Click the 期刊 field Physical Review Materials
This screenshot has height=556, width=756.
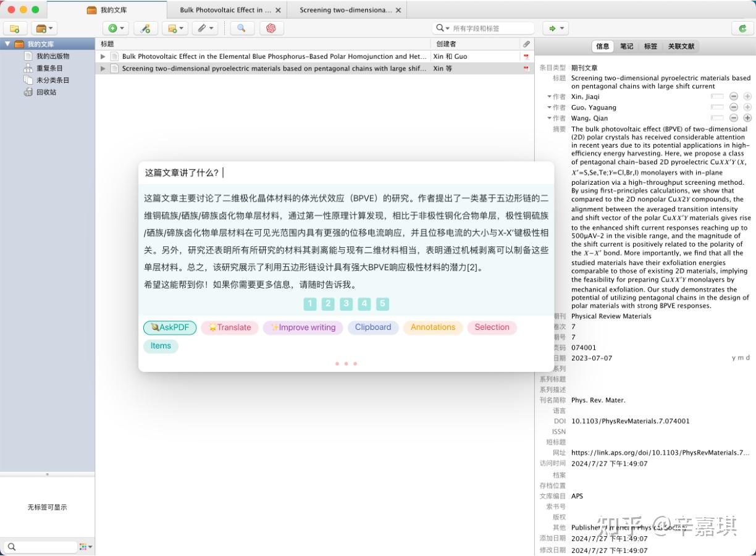(611, 316)
